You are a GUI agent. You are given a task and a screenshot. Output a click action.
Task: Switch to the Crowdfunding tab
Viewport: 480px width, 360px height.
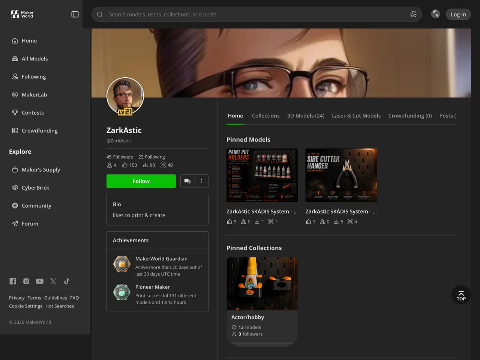tap(410, 116)
